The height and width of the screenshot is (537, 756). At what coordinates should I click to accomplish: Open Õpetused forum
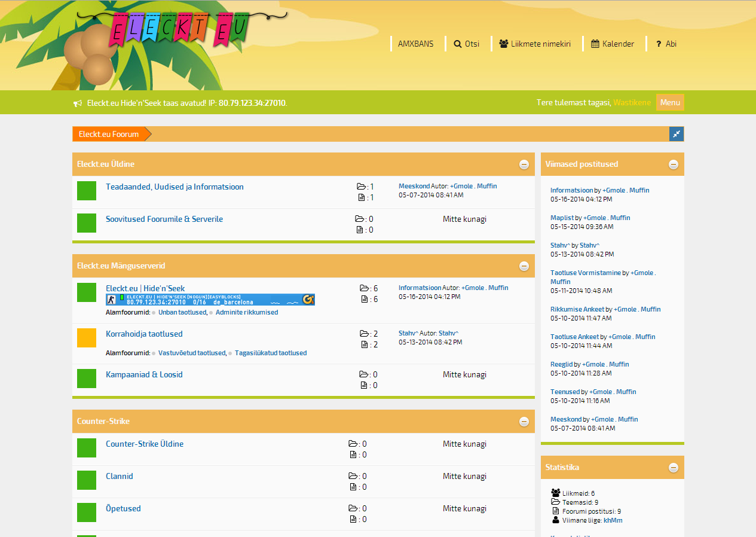(123, 508)
